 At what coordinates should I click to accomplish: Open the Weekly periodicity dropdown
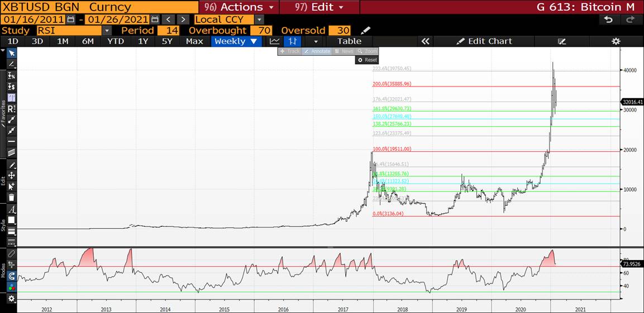236,41
